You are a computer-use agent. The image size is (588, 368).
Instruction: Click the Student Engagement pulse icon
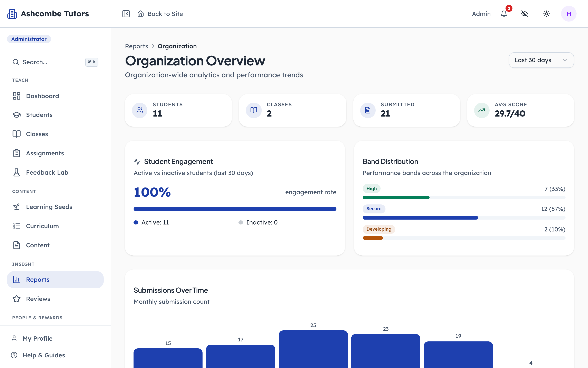(137, 162)
